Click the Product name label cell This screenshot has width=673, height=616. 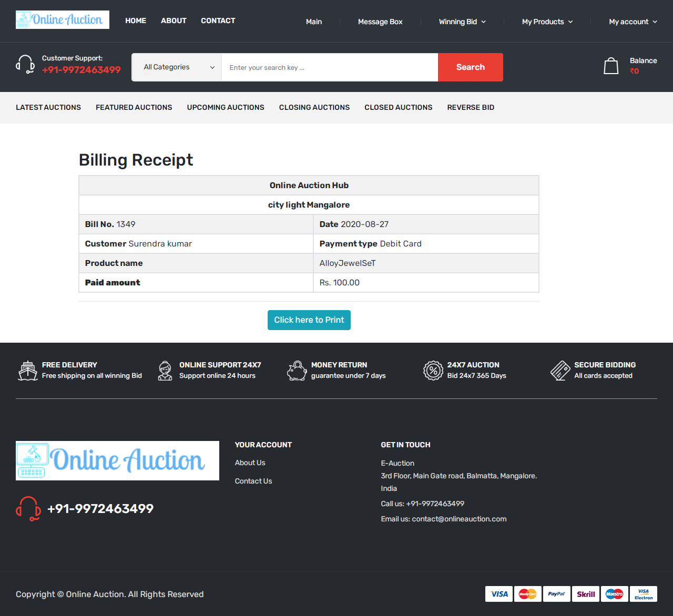tap(196, 263)
